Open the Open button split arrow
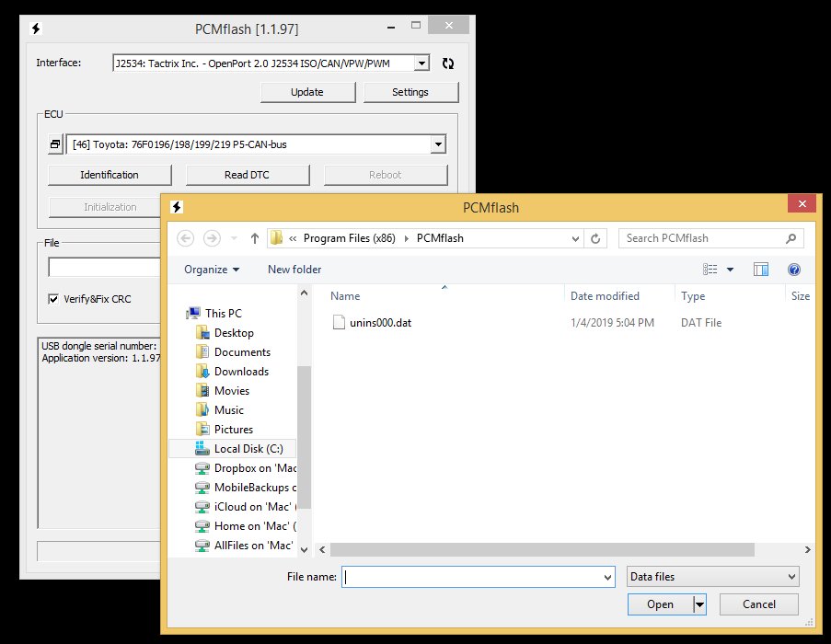 [x=699, y=604]
